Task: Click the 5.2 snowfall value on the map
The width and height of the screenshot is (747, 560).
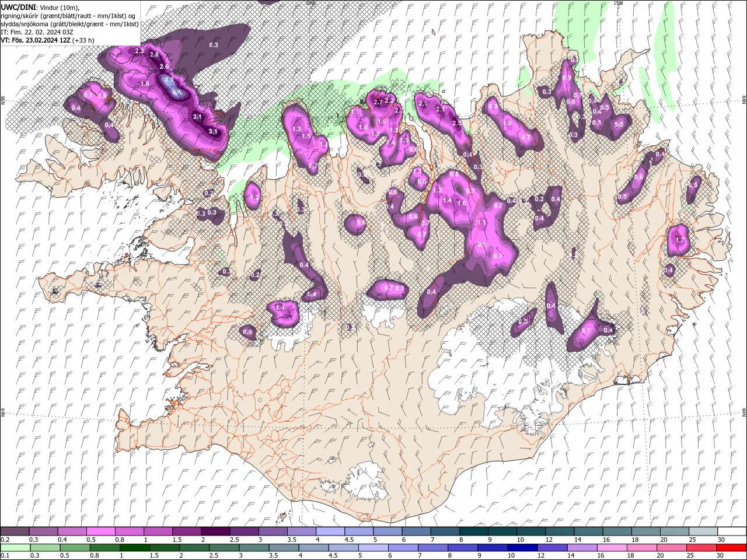Action: click(169, 79)
